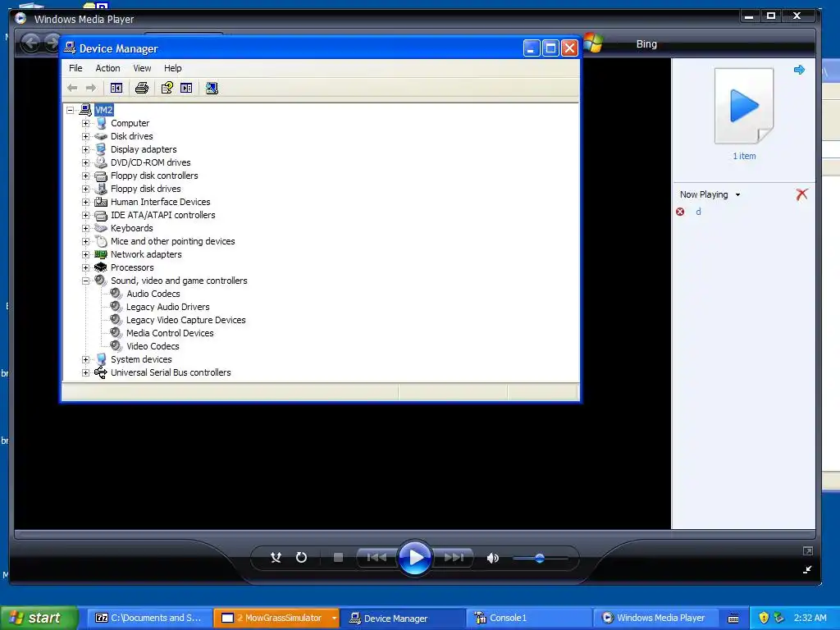Switch Media Player to compact mode
Viewport: 840px width, 630px height.
click(807, 569)
